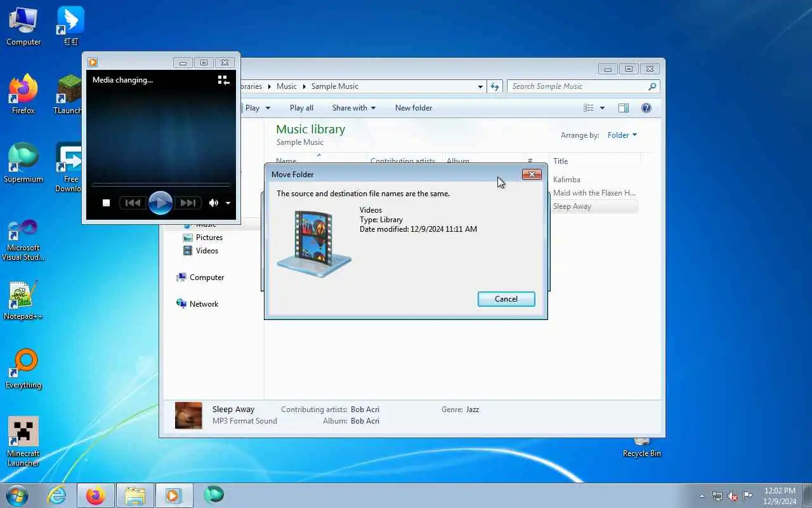Select the Sleep Away title entry
The image size is (812, 508).
[572, 206]
